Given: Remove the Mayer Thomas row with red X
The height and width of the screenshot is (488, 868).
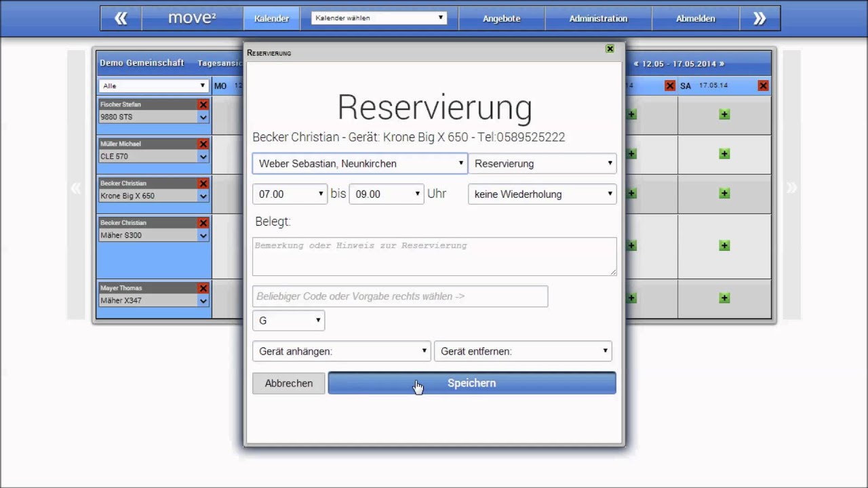Looking at the screenshot, I should (x=203, y=288).
